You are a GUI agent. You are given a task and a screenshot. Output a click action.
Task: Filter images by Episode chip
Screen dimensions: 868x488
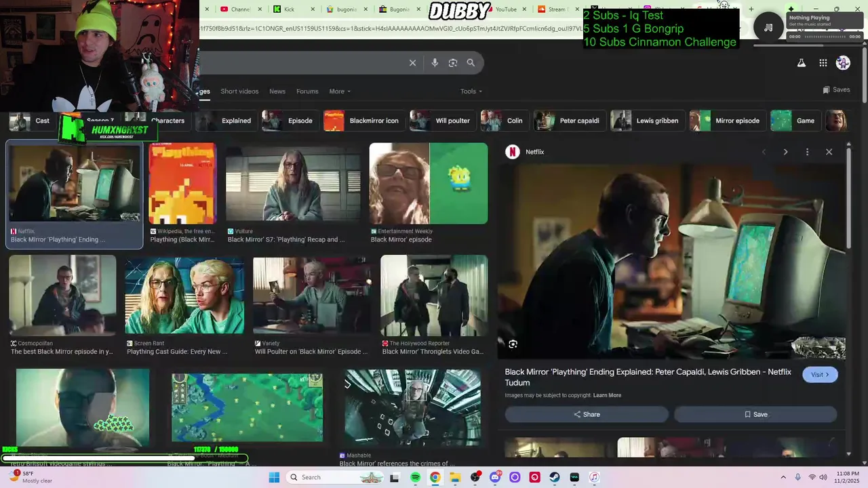click(x=289, y=121)
